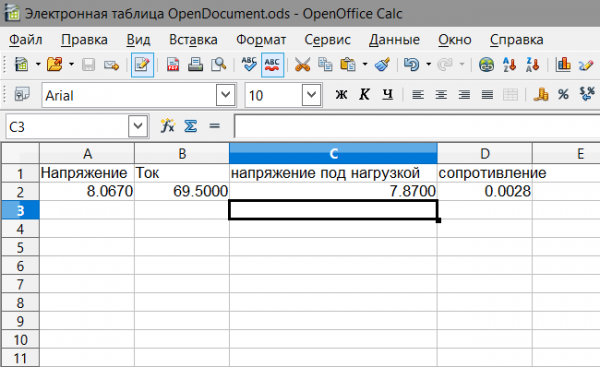This screenshot has height=367, width=600.
Task: Open the Function Wizard icon
Action: coord(168,126)
